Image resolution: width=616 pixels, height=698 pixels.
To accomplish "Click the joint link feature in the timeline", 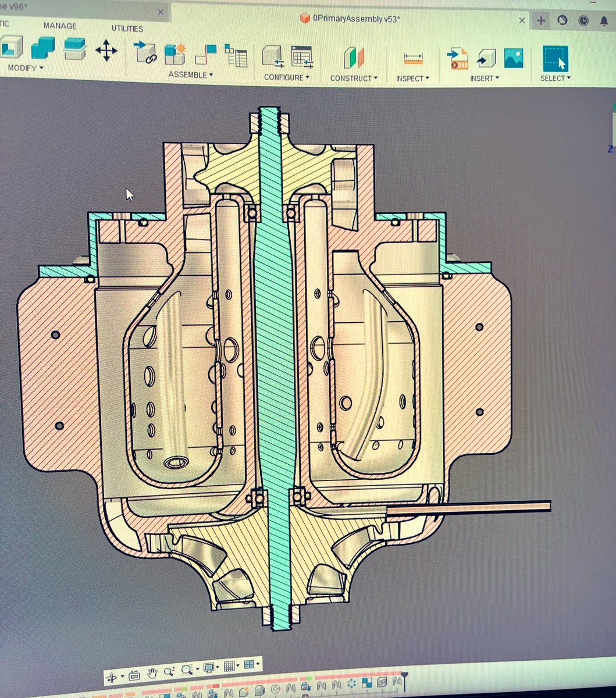I will click(x=382, y=681).
